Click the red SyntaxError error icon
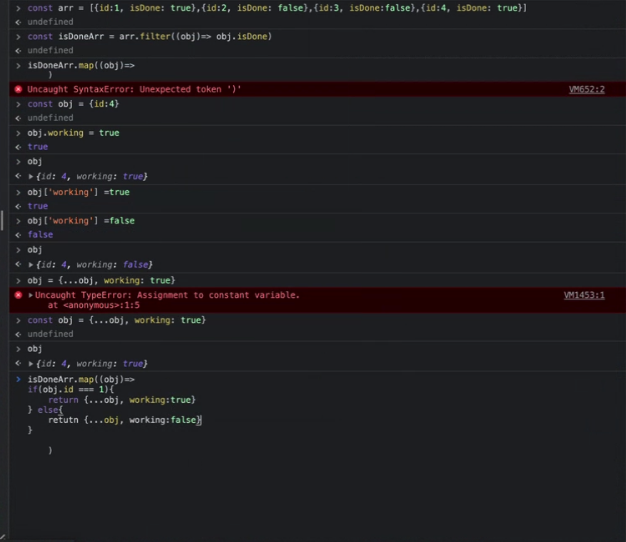The width and height of the screenshot is (626, 542). [18, 89]
